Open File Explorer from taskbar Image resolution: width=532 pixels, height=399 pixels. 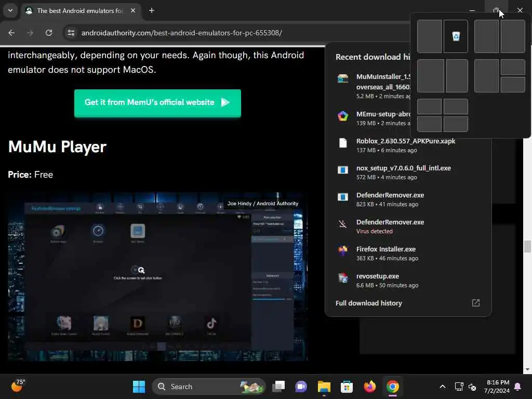[324, 387]
